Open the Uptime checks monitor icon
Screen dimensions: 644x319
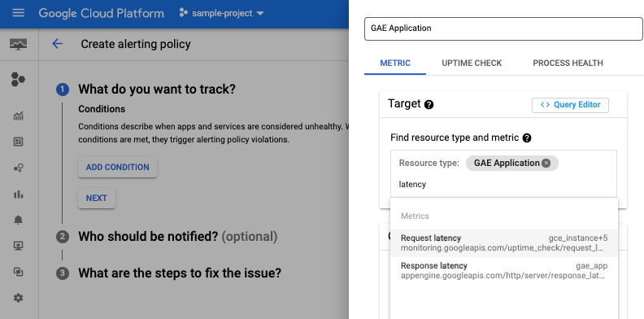[x=19, y=246]
